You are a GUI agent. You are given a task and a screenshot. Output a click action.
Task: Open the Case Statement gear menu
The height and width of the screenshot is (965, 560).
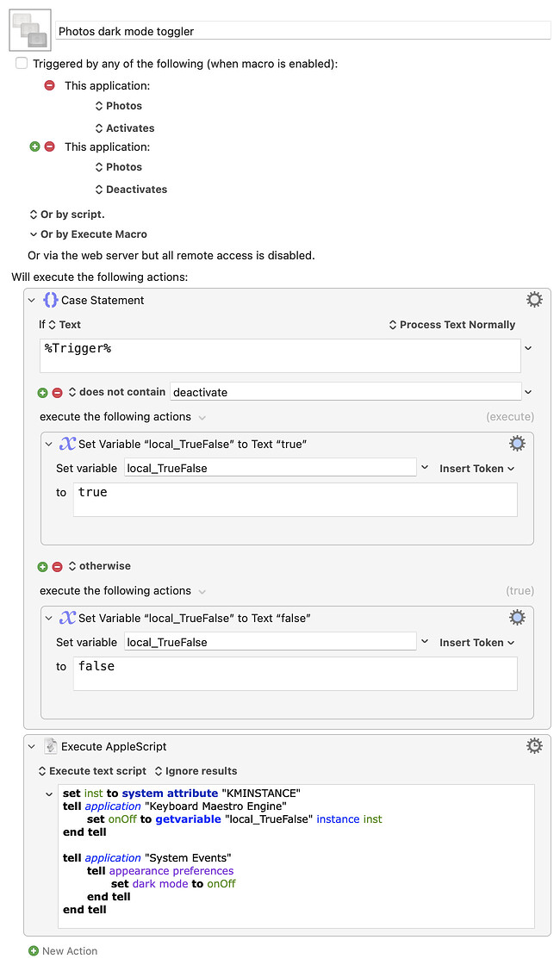click(x=534, y=300)
